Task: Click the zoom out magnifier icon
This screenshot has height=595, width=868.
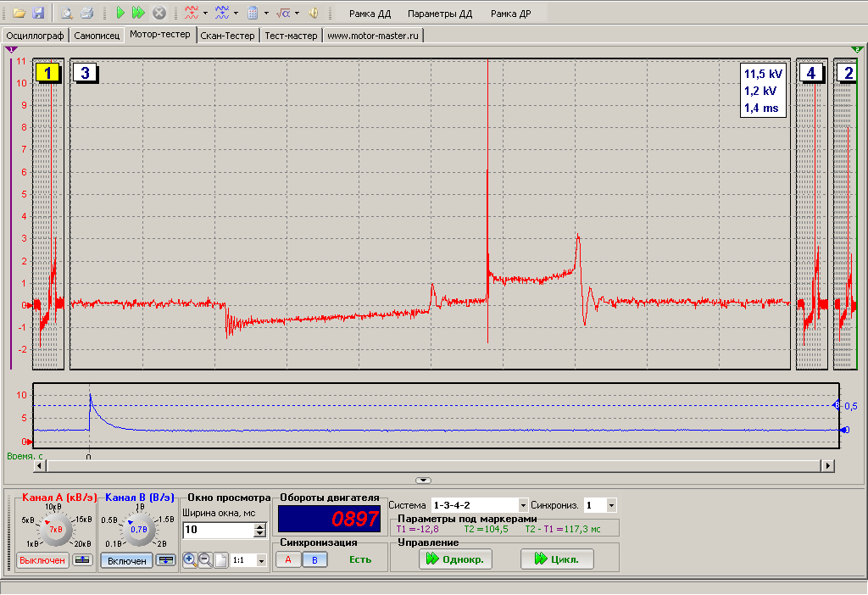Action: click(x=205, y=559)
